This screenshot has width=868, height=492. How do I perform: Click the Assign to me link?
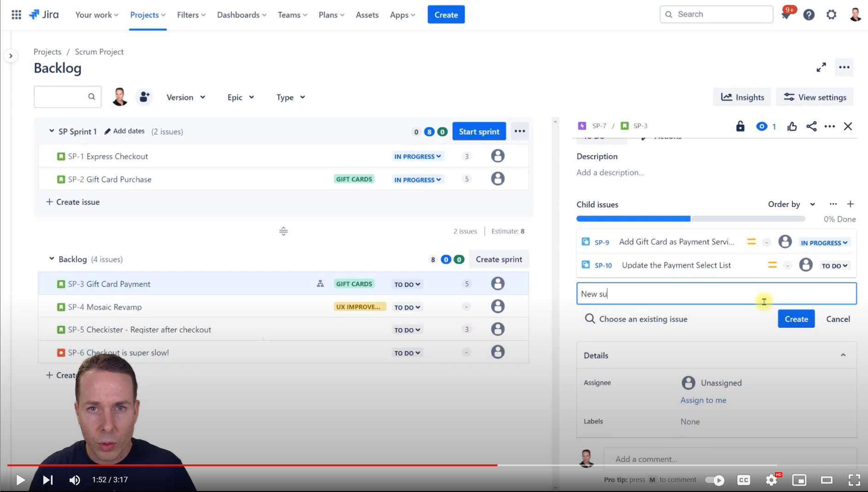click(703, 400)
